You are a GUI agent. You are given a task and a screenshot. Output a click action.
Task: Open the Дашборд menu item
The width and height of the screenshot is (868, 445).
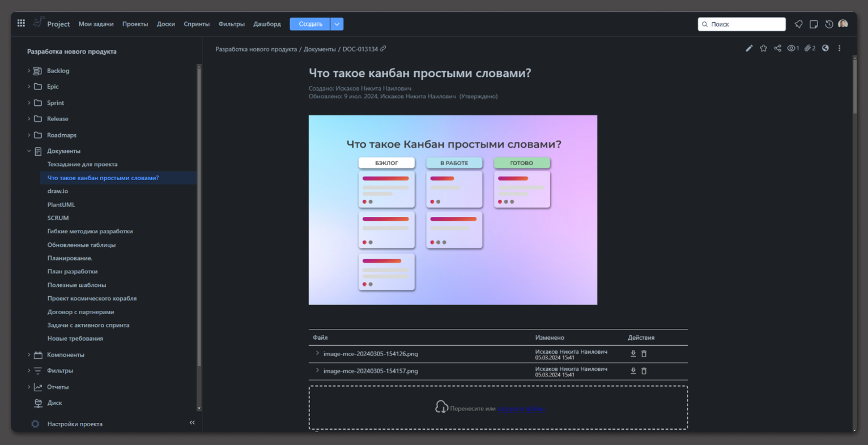pos(267,24)
